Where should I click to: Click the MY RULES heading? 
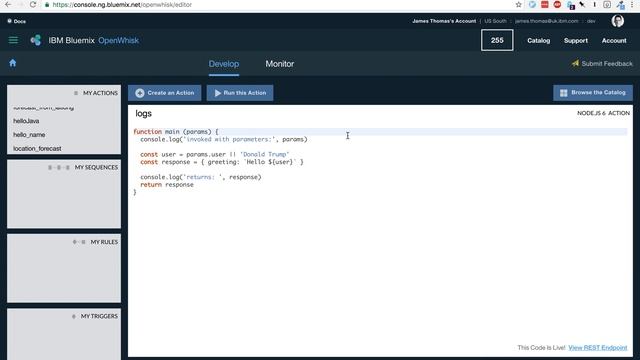tap(104, 242)
